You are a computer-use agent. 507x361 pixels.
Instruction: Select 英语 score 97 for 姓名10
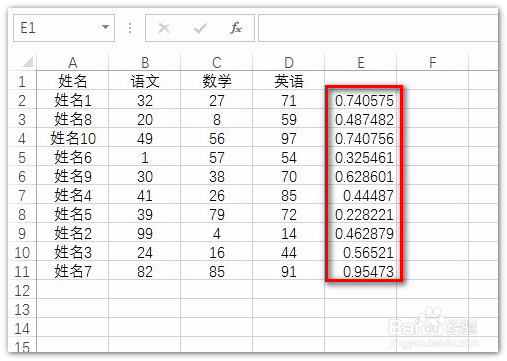(288, 138)
